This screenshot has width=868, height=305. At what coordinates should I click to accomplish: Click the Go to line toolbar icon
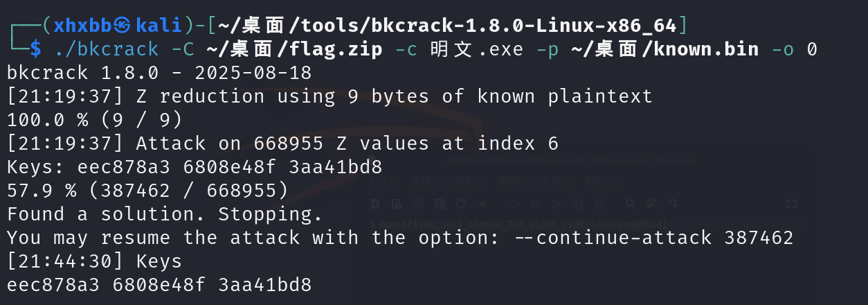coord(673,204)
